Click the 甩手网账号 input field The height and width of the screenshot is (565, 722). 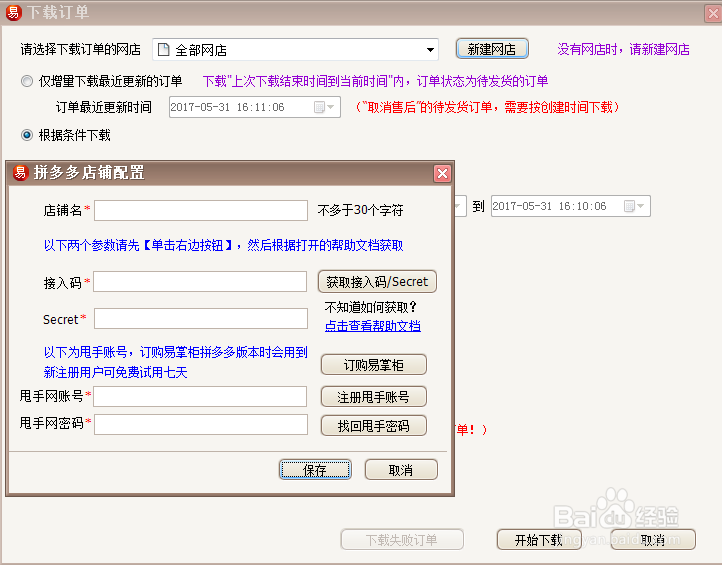(200, 396)
